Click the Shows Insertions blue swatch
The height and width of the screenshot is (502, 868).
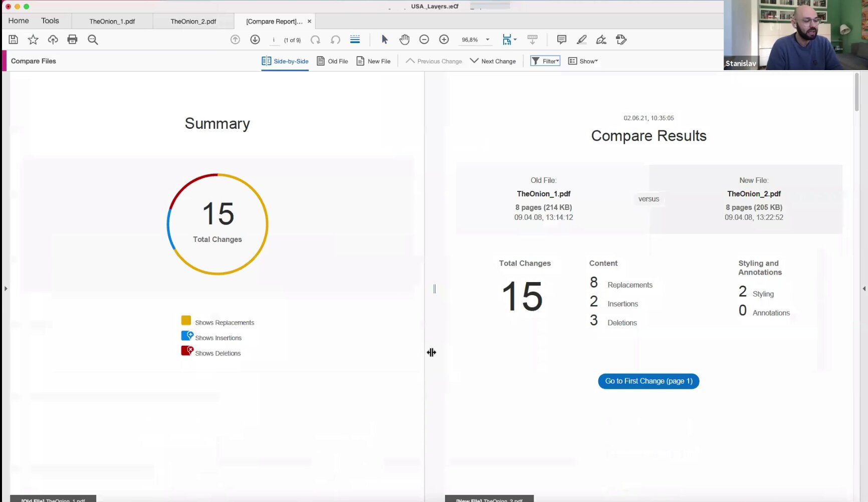(x=187, y=336)
